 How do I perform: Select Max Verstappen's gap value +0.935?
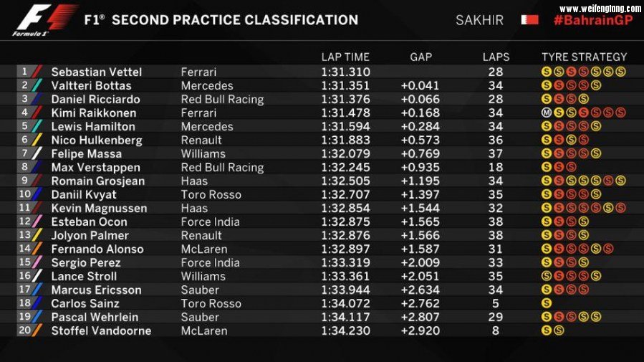click(x=420, y=167)
